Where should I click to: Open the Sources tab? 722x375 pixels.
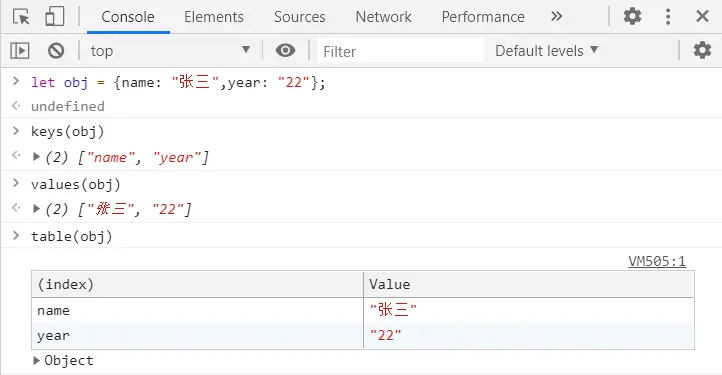(299, 17)
